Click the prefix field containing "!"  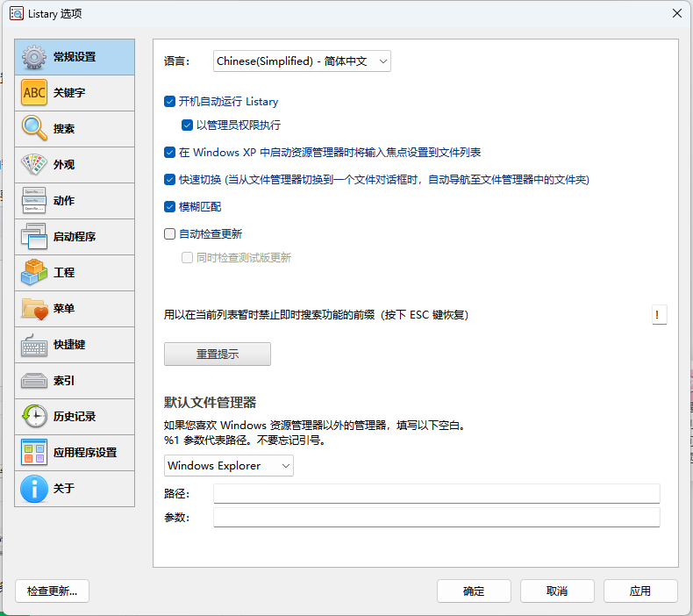(660, 315)
